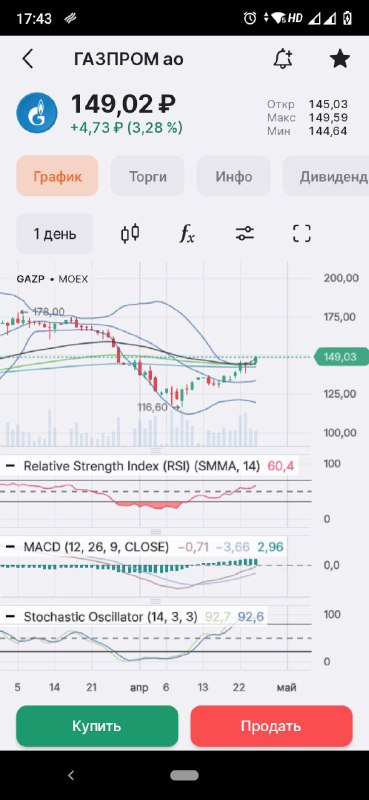369x800 pixels.
Task: Switch to the Инфо tab
Action: pyautogui.click(x=234, y=177)
